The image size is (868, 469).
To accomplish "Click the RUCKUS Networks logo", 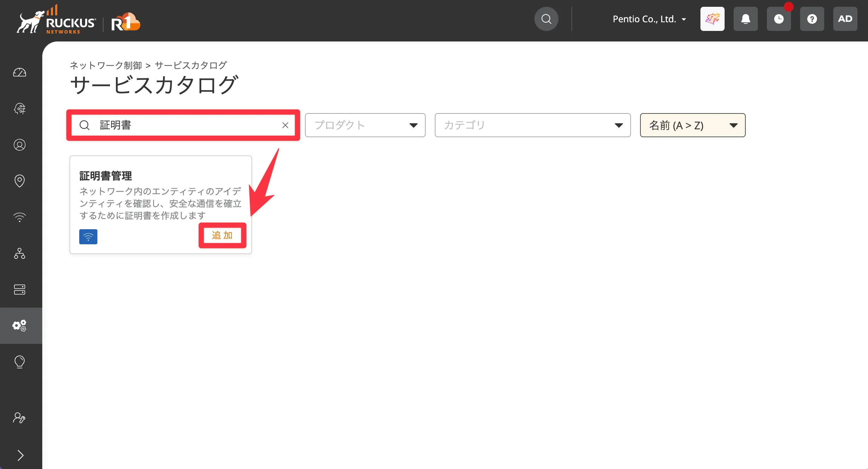I will click(56, 19).
